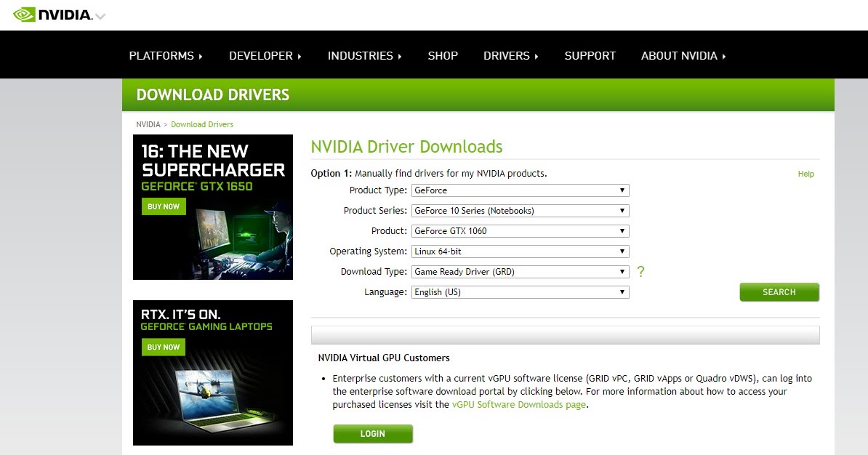Image resolution: width=868 pixels, height=455 pixels.
Task: Go to Support page
Action: click(590, 56)
